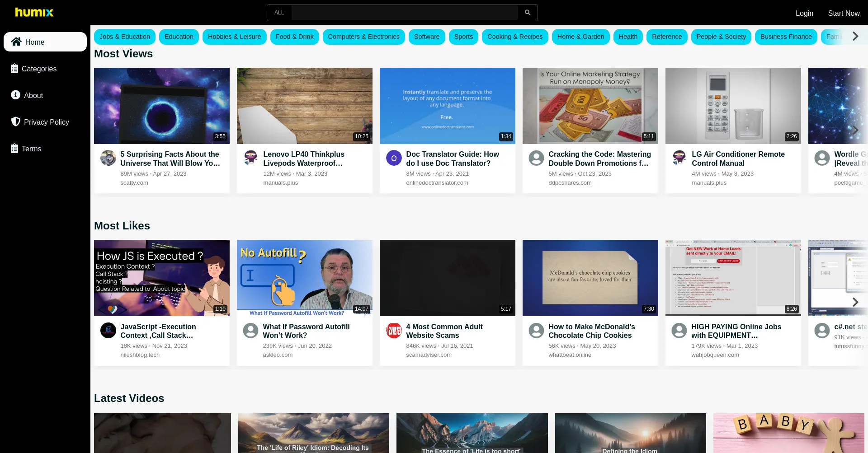Viewport: 868px width, 453px height.
Task: Select the Computers & Electronics chip
Action: 364,37
